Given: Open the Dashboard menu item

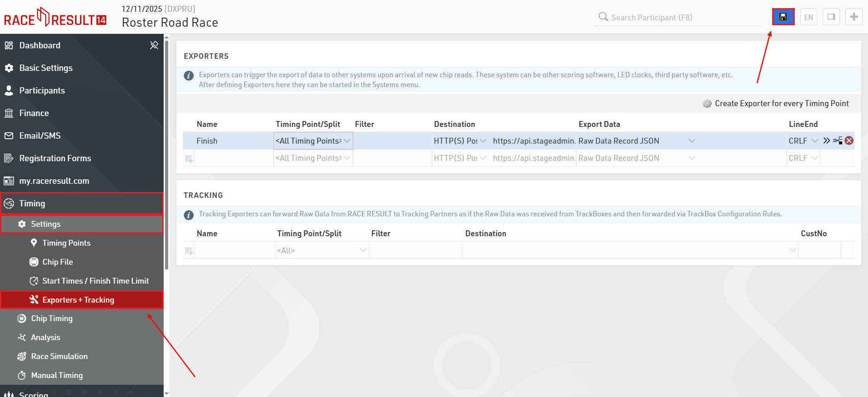Looking at the screenshot, I should 81,45.
